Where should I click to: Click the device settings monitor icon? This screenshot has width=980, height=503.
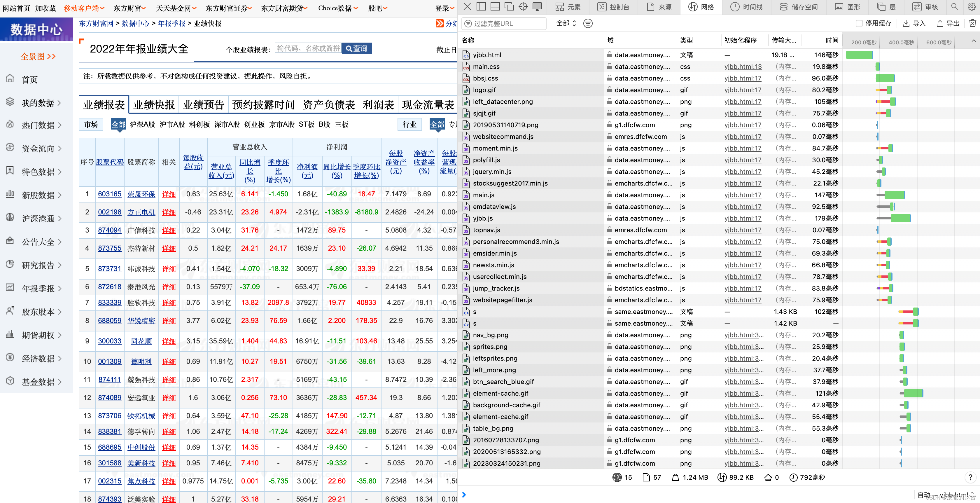point(537,6)
